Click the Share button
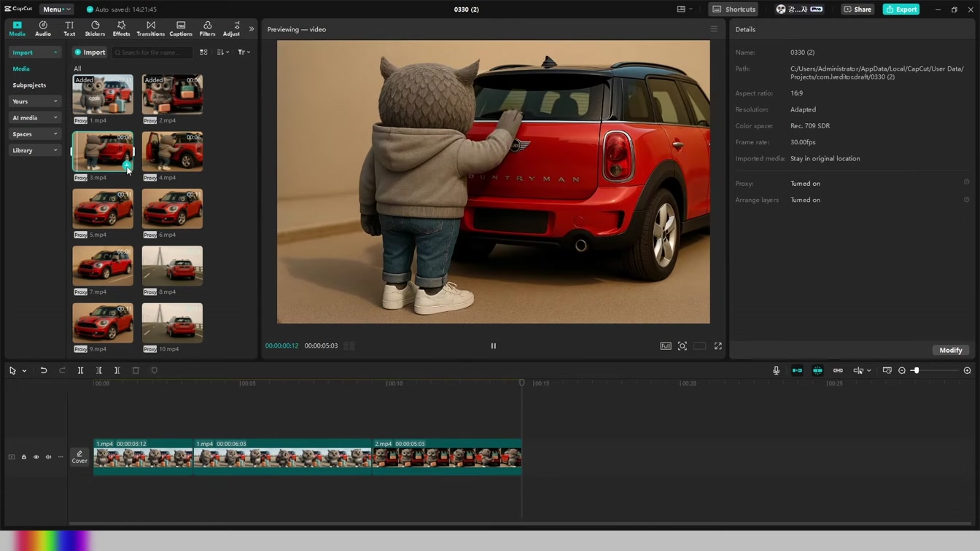The image size is (980, 551). click(857, 9)
